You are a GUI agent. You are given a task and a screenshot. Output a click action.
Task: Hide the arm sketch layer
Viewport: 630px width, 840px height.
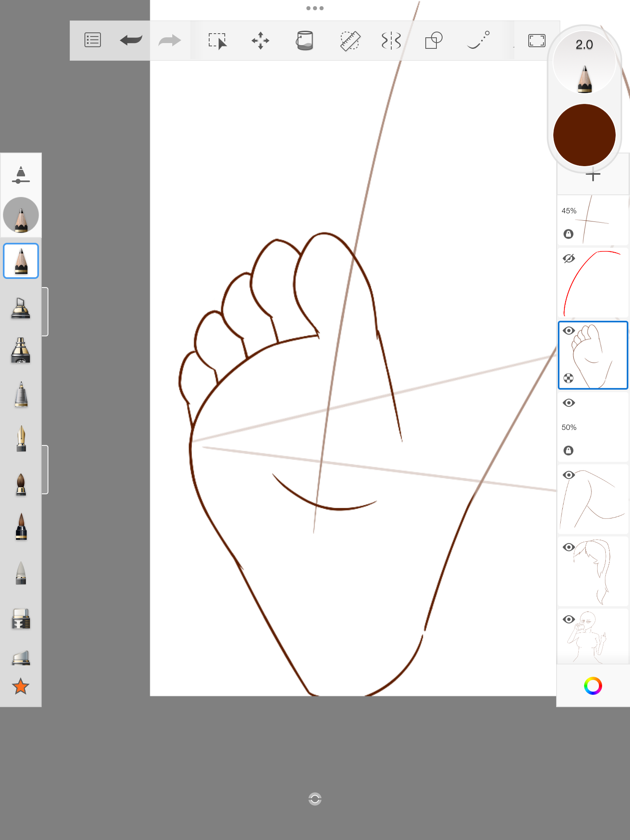click(569, 475)
